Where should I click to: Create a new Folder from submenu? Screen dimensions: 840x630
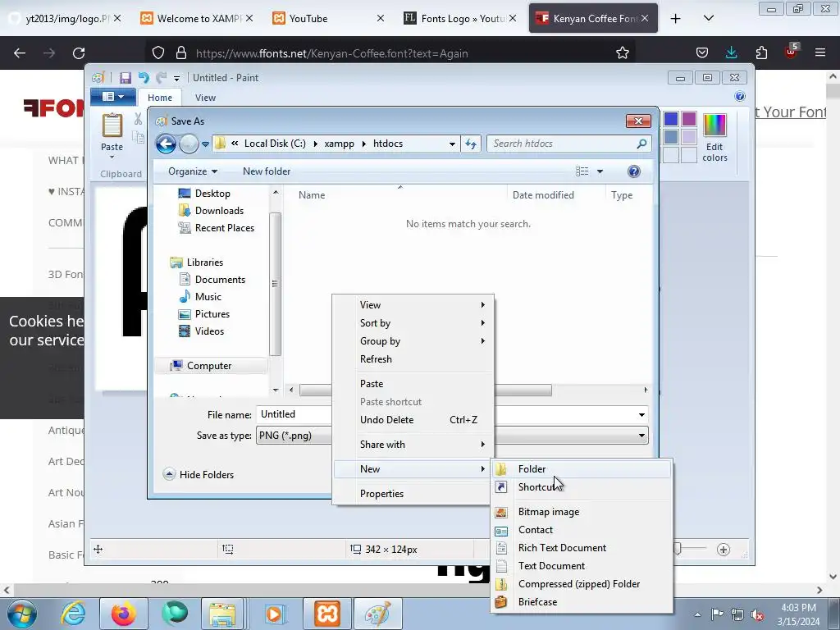click(581, 468)
